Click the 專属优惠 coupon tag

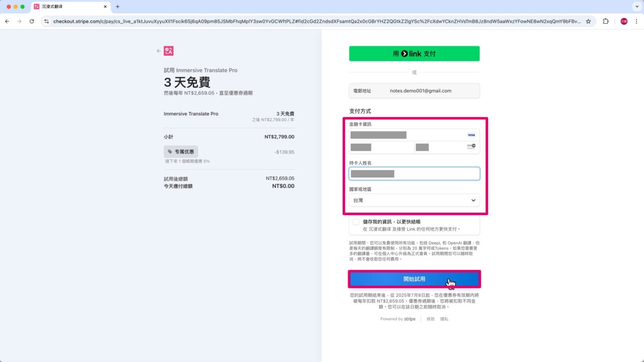tap(181, 151)
